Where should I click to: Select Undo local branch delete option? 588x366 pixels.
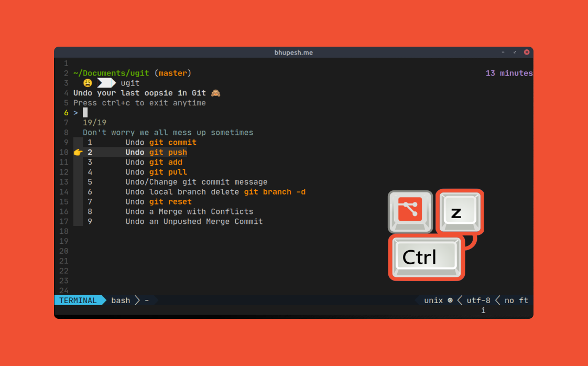tap(197, 192)
